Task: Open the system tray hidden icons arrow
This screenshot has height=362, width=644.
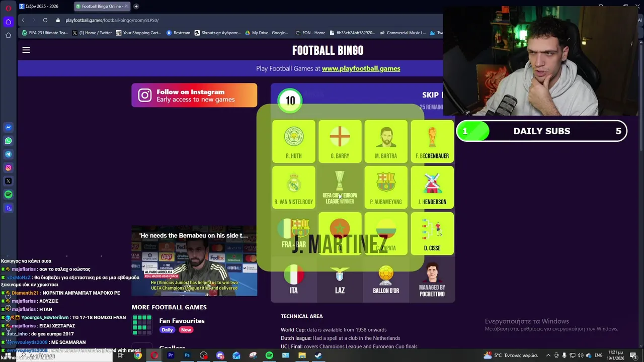Action: [548, 355]
